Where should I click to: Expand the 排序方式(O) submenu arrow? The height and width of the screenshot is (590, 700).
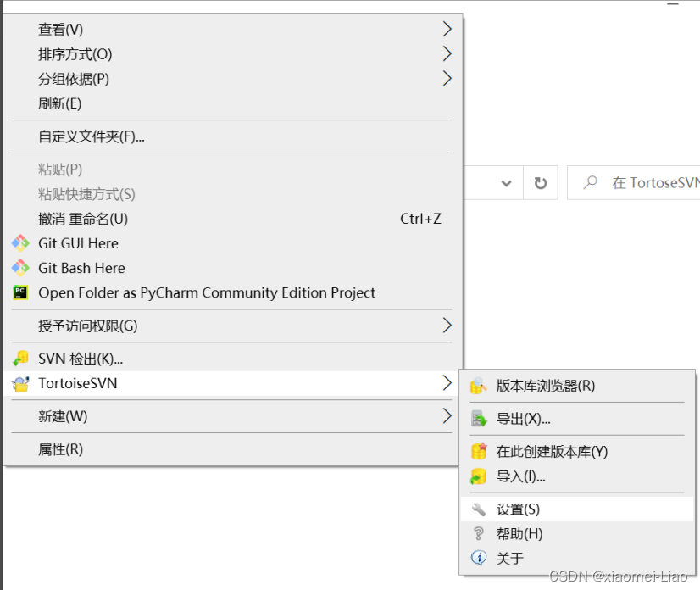click(x=447, y=54)
